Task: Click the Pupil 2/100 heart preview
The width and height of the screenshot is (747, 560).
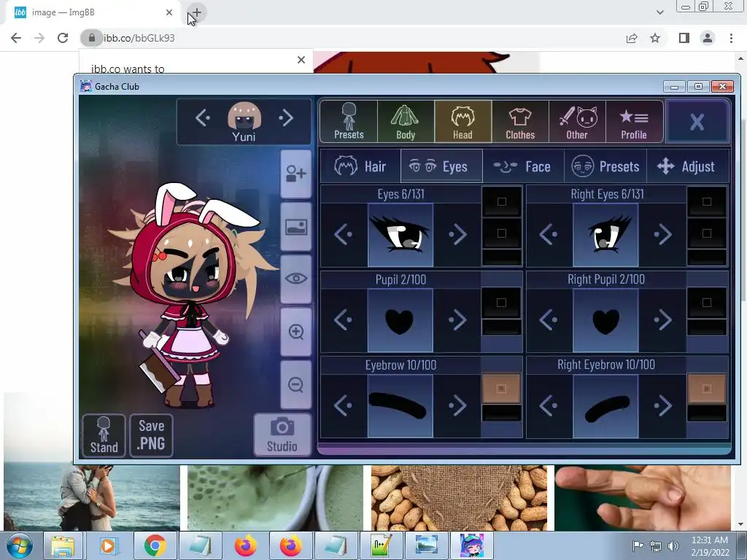Action: coord(400,321)
